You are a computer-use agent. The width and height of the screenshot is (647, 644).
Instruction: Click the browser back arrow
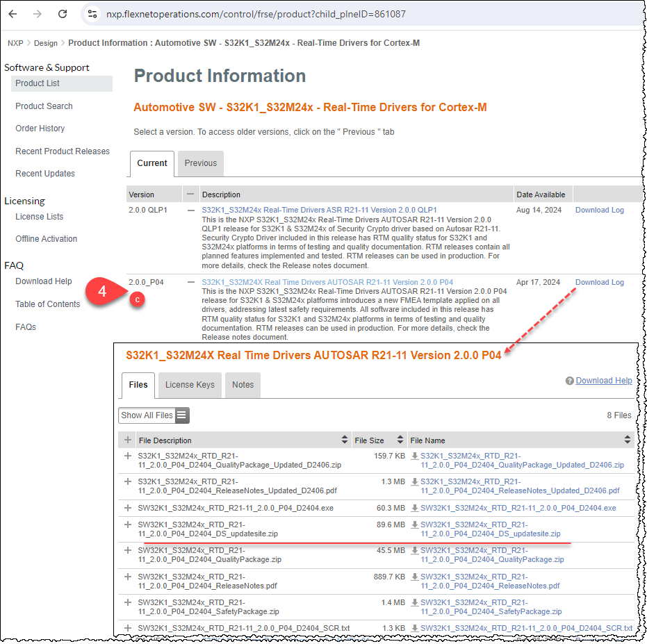point(13,14)
